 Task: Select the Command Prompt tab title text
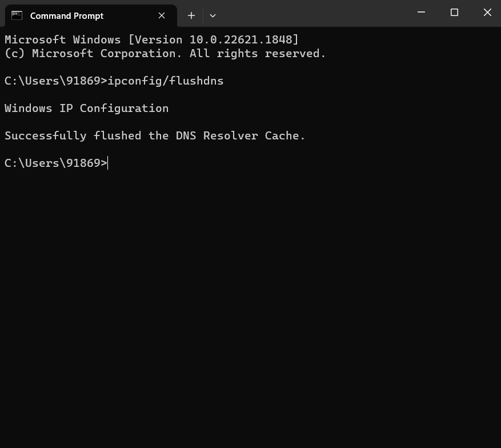(x=66, y=15)
